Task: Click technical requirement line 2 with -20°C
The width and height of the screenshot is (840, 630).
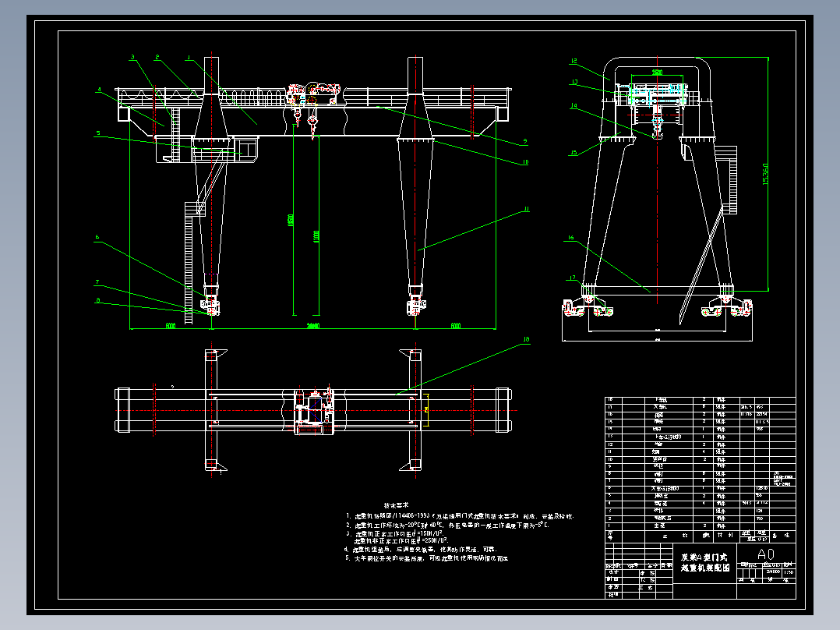Action: [x=447, y=526]
